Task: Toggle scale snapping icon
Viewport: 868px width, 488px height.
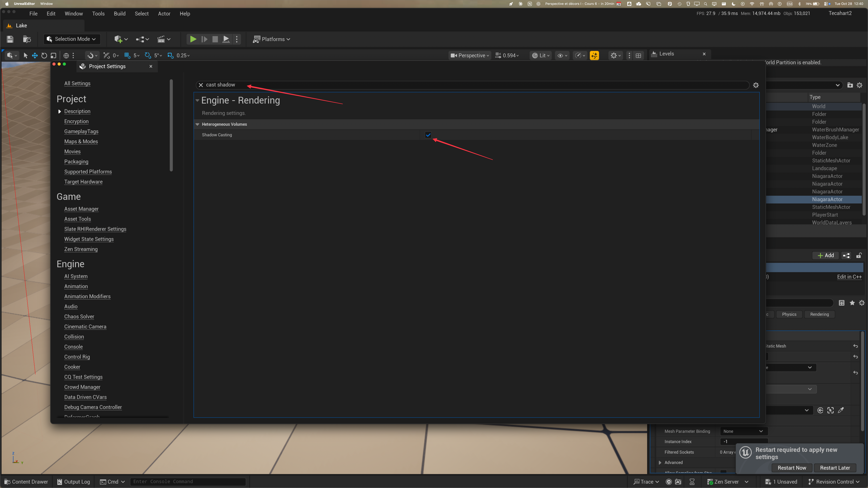Action: click(171, 56)
